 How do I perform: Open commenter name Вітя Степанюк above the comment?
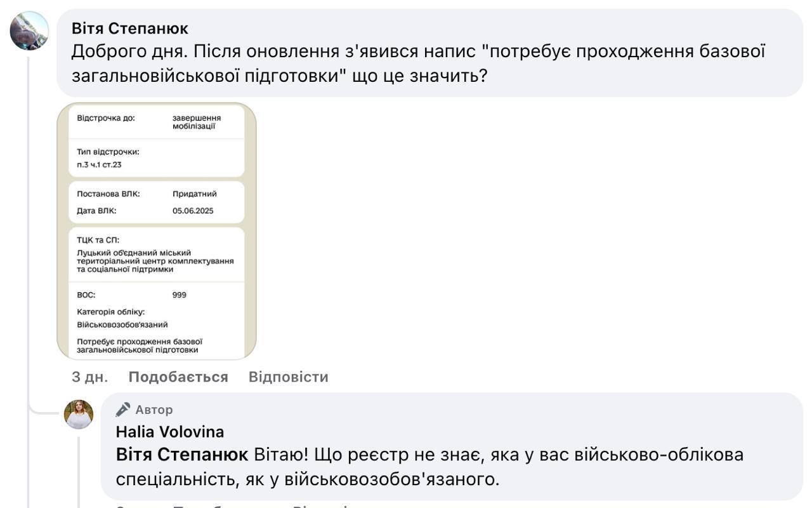point(129,29)
